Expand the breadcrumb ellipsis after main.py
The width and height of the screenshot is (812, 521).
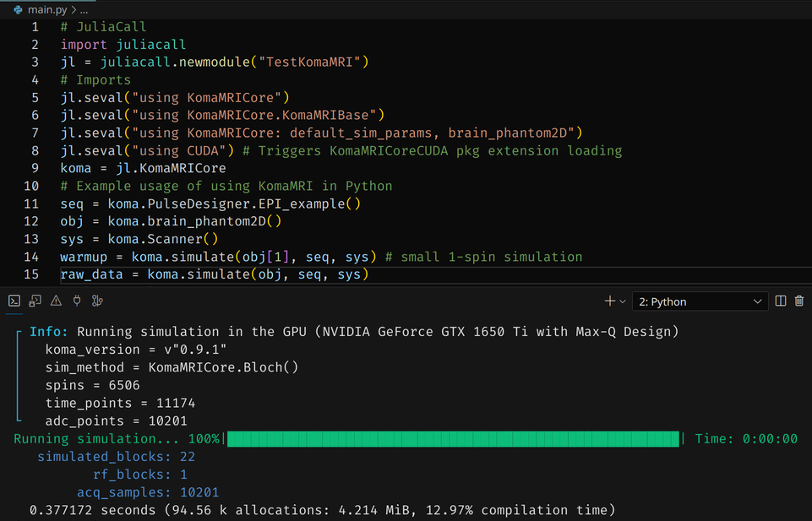(84, 8)
